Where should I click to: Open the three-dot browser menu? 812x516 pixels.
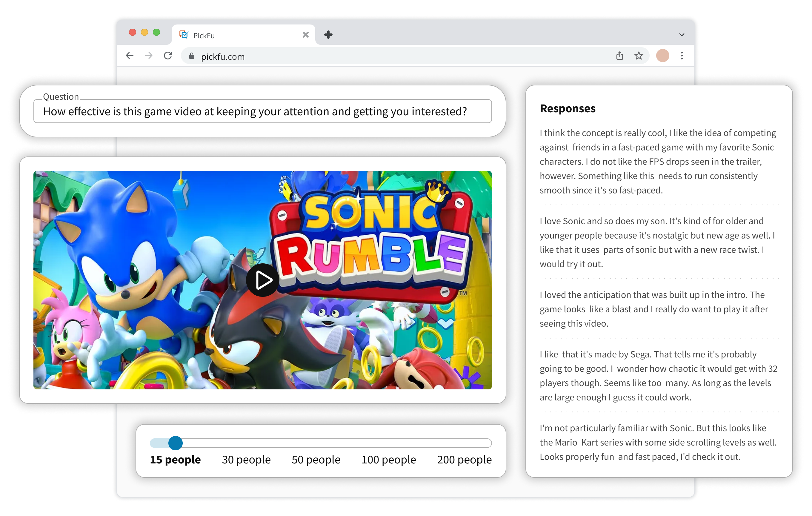point(682,56)
